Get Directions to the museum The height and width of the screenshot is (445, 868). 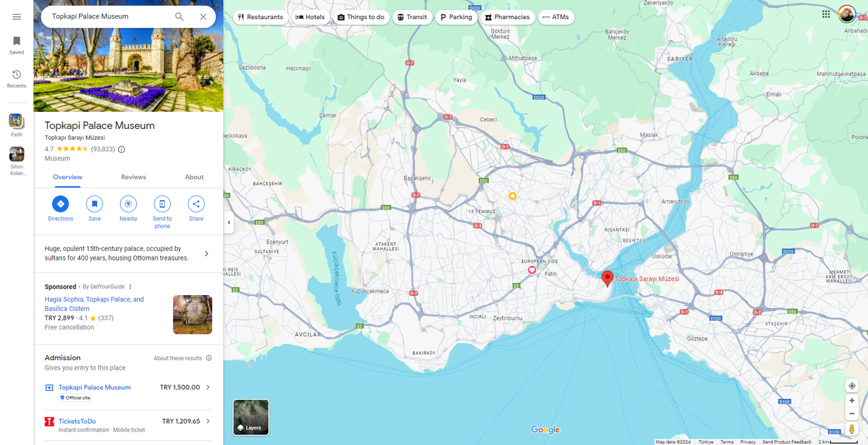(60, 204)
